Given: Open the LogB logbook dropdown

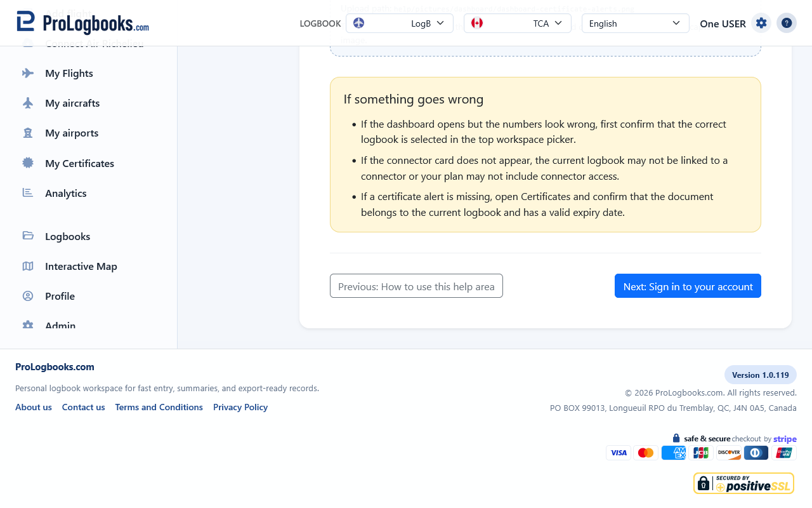Looking at the screenshot, I should 400,23.
